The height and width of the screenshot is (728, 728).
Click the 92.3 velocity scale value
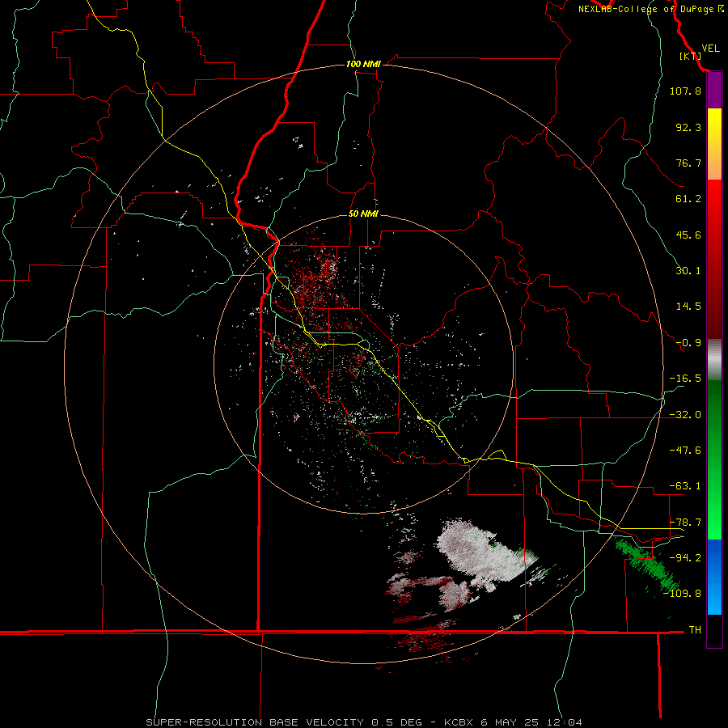pyautogui.click(x=688, y=127)
